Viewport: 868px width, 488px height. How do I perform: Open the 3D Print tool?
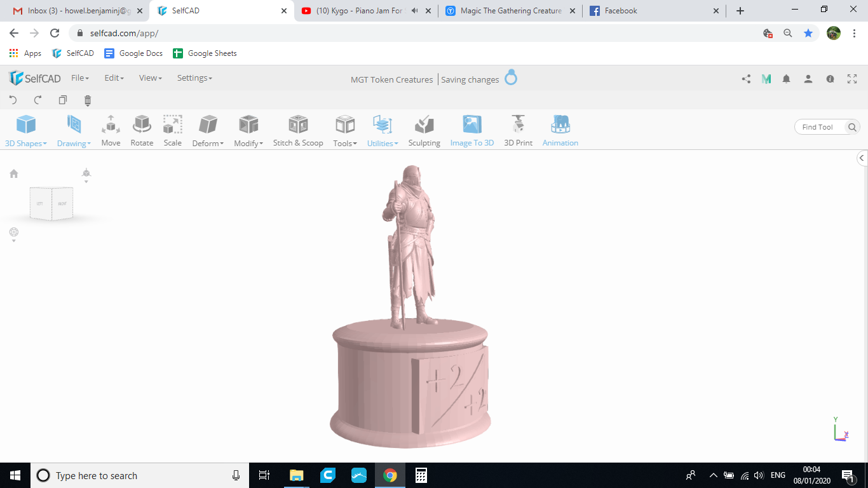518,131
